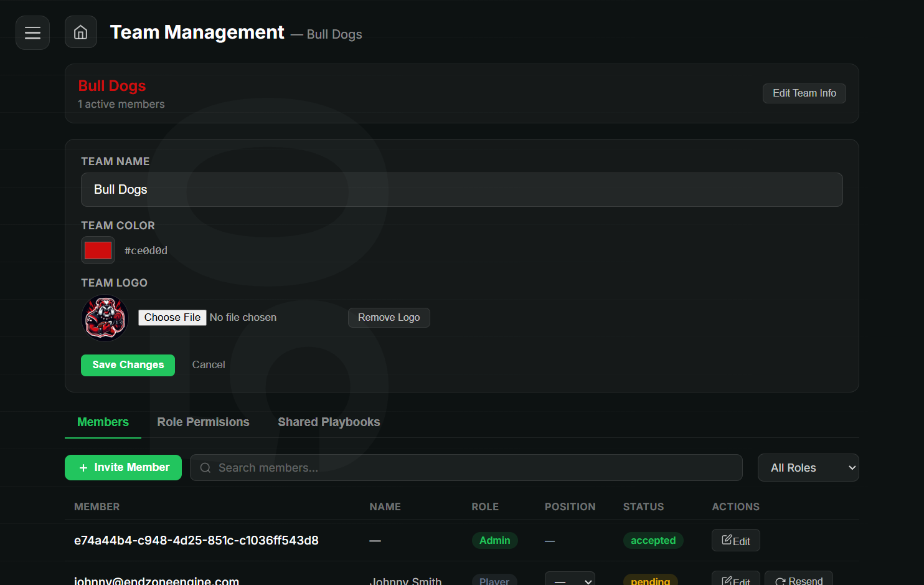
Task: Click the pending status badge
Action: [x=650, y=580]
